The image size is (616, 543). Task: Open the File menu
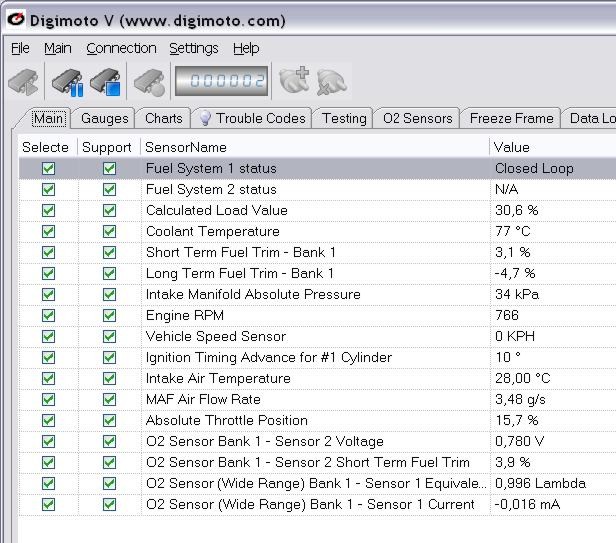20,48
